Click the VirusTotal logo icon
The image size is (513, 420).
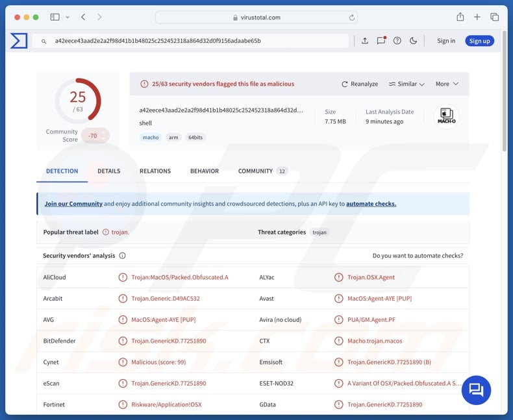point(19,41)
